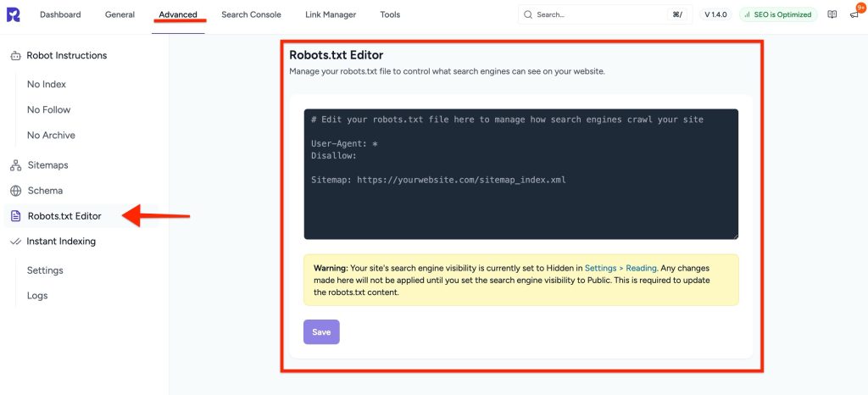Select No Index in the sidebar

pos(47,85)
